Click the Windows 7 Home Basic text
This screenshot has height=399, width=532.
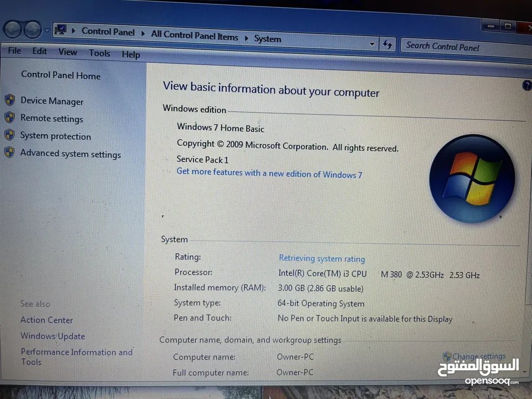pos(220,127)
